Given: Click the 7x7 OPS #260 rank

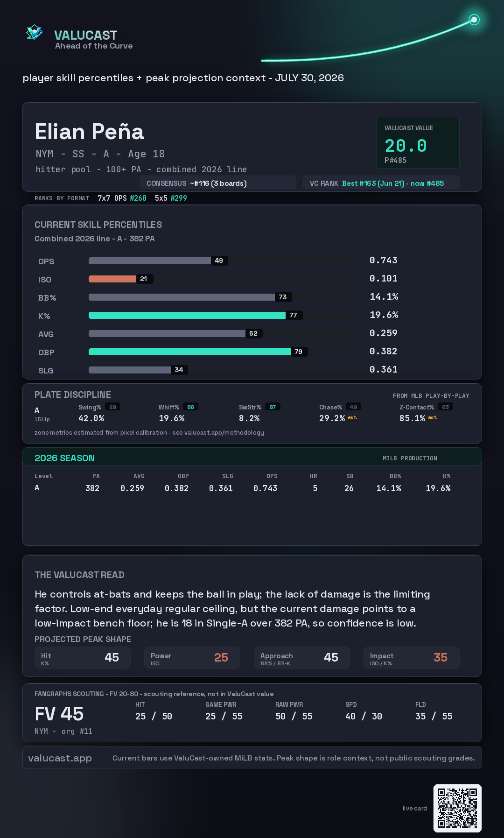Looking at the screenshot, I should pyautogui.click(x=122, y=198).
